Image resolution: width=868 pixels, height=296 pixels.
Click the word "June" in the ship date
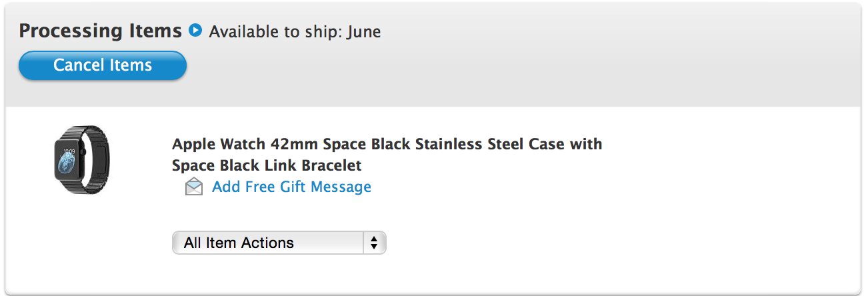363,31
